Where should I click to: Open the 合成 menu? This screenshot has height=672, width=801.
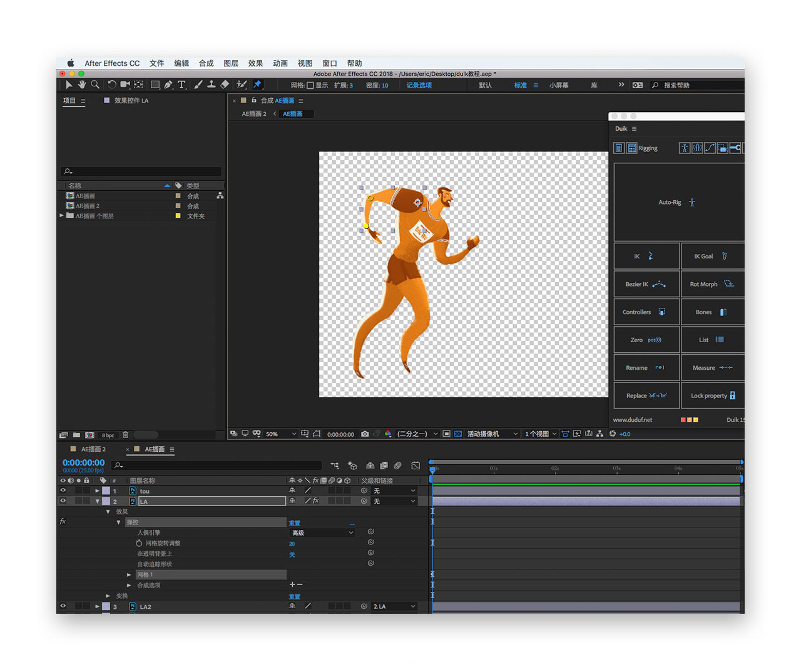(206, 63)
